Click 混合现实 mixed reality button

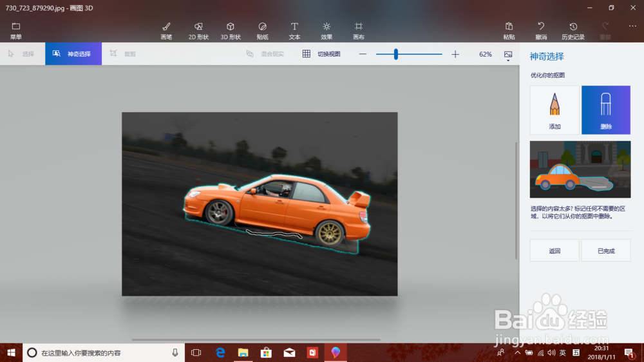[x=265, y=54]
